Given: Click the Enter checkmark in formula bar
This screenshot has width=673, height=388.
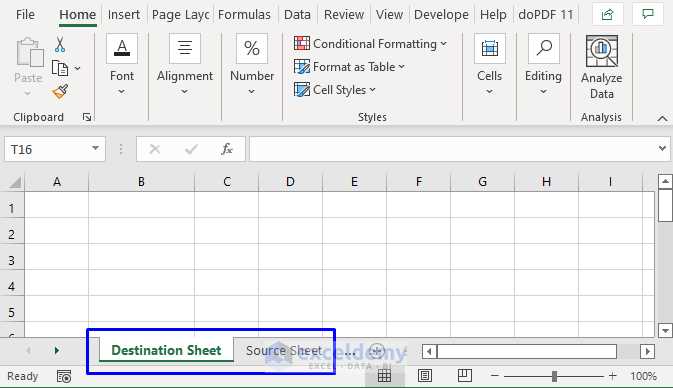Looking at the screenshot, I should (x=191, y=149).
